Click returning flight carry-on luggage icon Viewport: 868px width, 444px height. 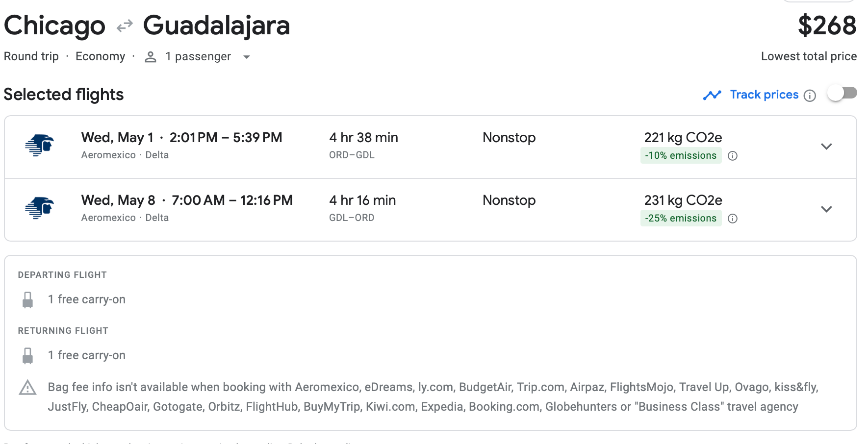click(28, 356)
